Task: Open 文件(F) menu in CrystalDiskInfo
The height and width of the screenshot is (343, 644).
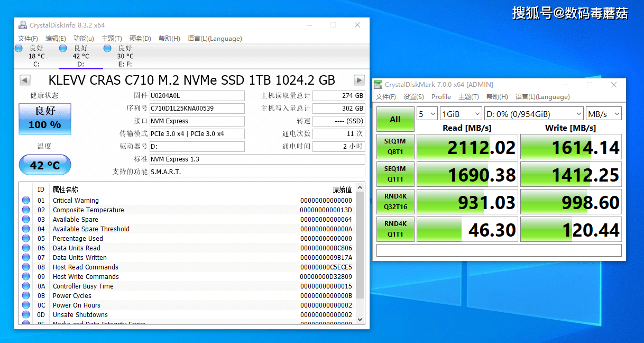Action: [x=28, y=39]
